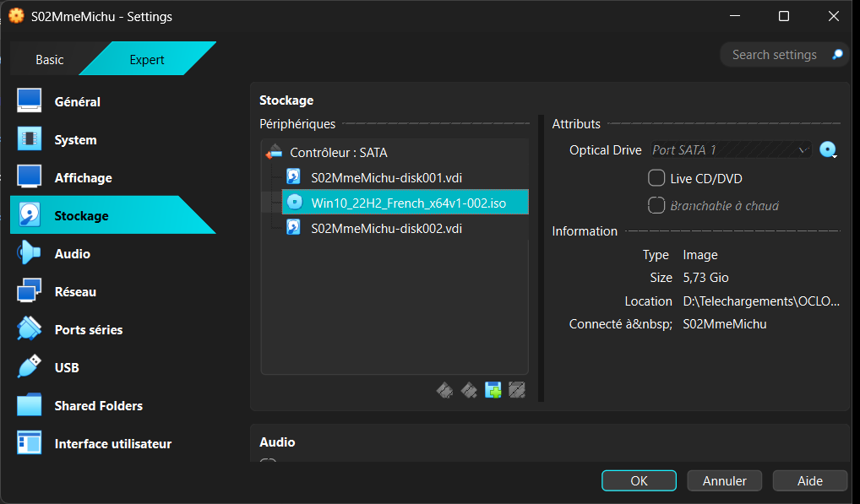Click the search settings magnifier icon
860x504 pixels.
837,55
